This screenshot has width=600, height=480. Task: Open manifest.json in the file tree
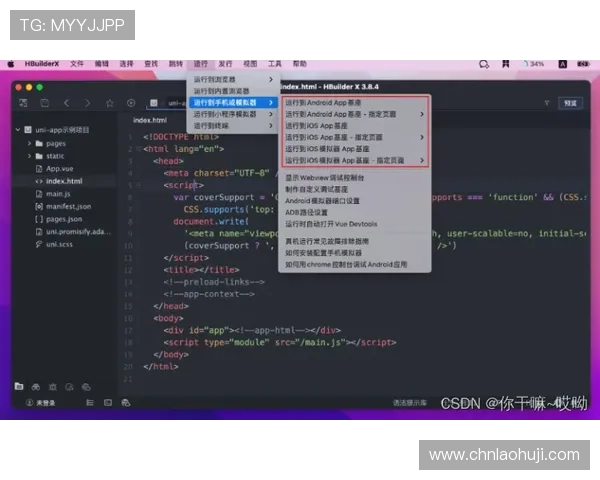tap(68, 206)
